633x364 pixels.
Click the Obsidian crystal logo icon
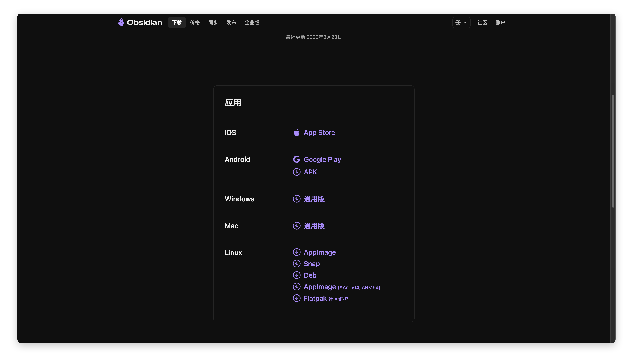coord(121,22)
